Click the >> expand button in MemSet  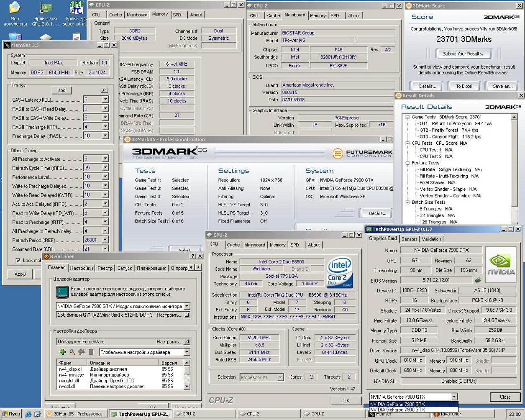click(x=104, y=90)
